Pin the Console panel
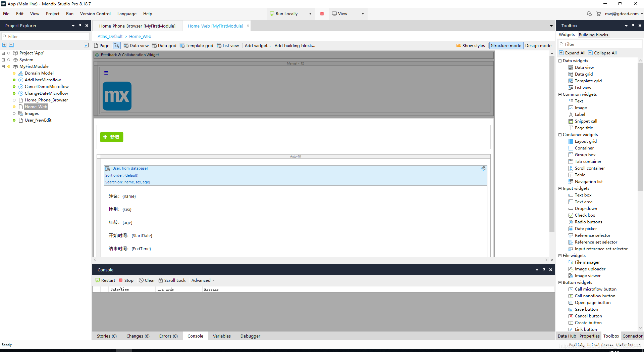 tap(544, 270)
